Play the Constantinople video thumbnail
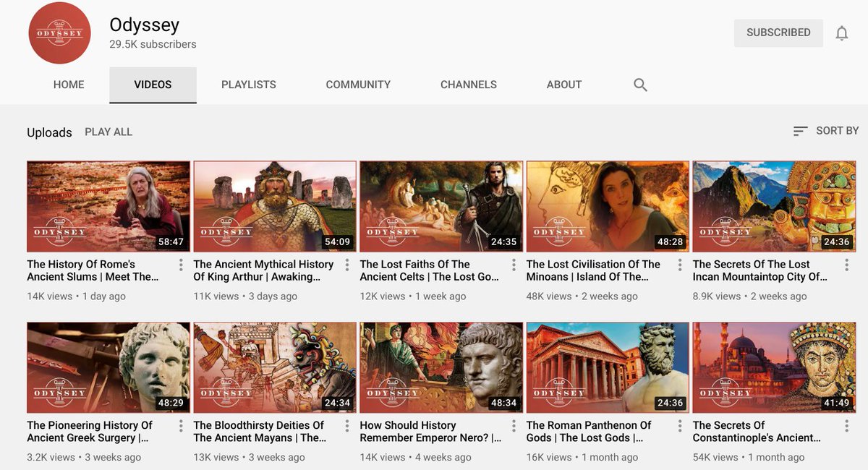Screen dimensions: 868x470 pos(774,367)
